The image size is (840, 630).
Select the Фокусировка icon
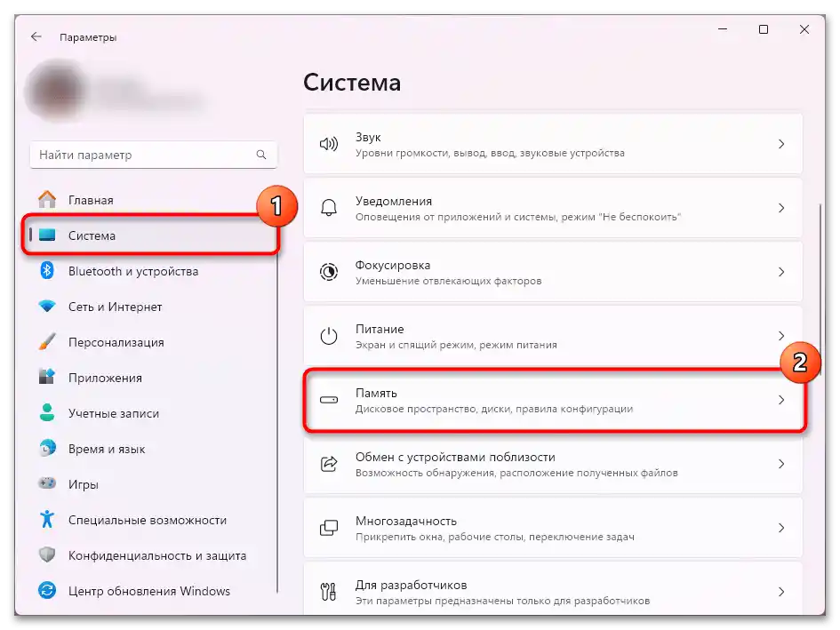pyautogui.click(x=330, y=271)
